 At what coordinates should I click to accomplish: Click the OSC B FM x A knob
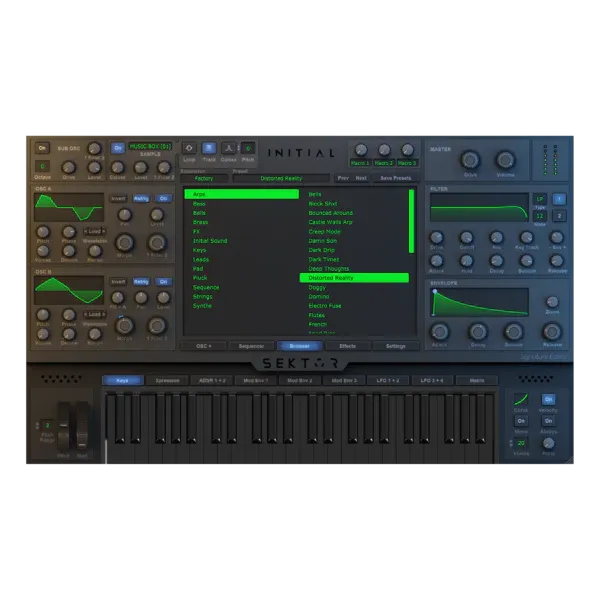tap(117, 297)
